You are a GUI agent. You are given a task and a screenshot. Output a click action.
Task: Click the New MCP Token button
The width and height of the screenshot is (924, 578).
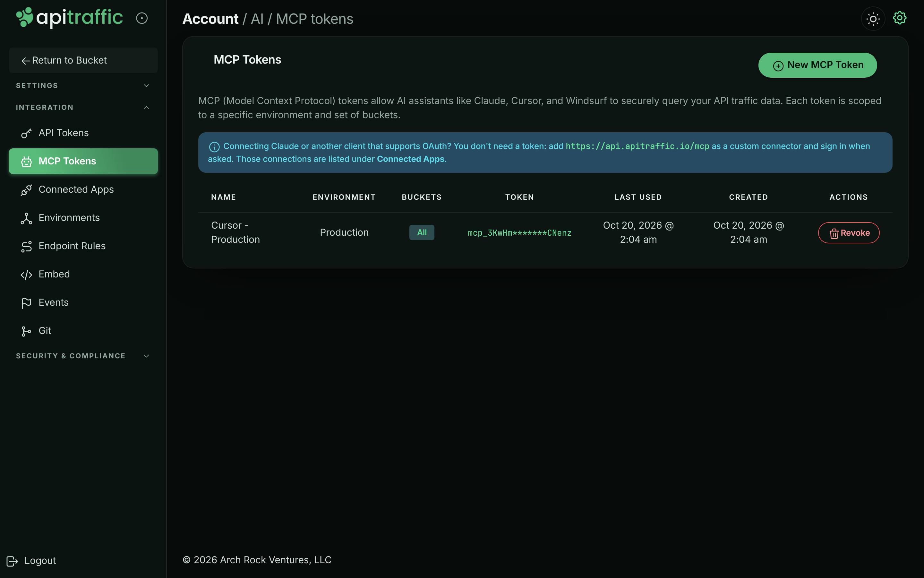[817, 66]
